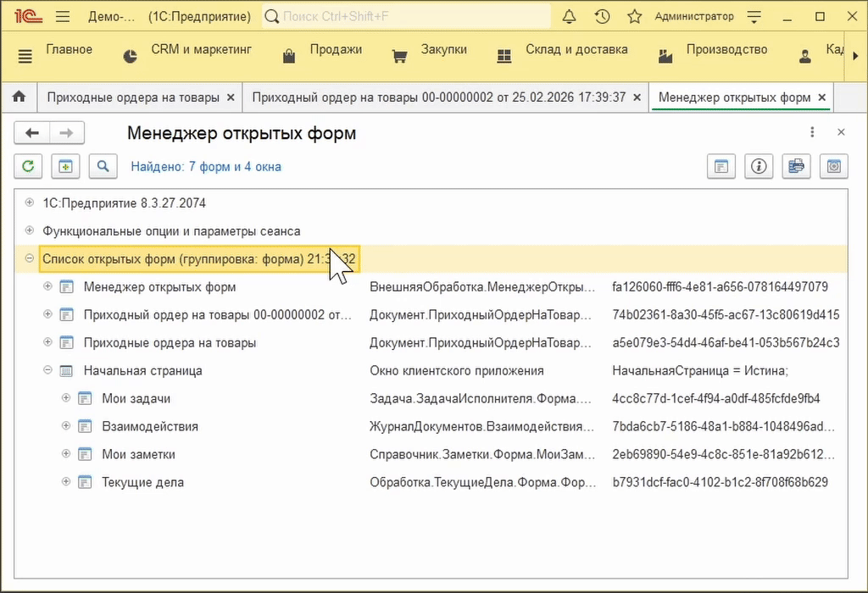Click the rightmost screenshot toolbar icon
Screen dimensions: 868x593
(x=834, y=166)
